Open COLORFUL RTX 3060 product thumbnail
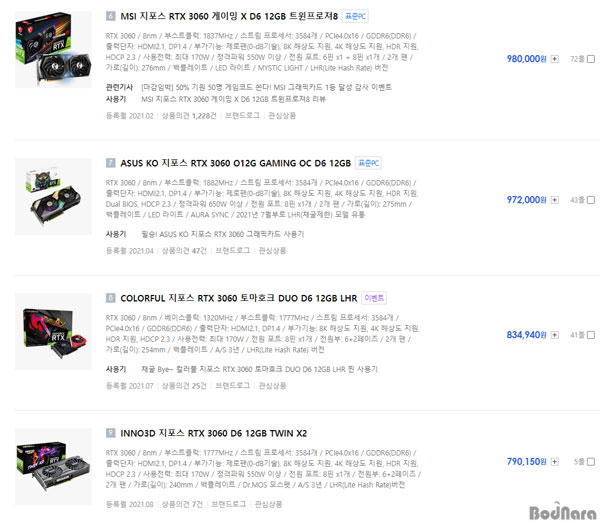This screenshot has height=523, width=600. click(x=53, y=331)
